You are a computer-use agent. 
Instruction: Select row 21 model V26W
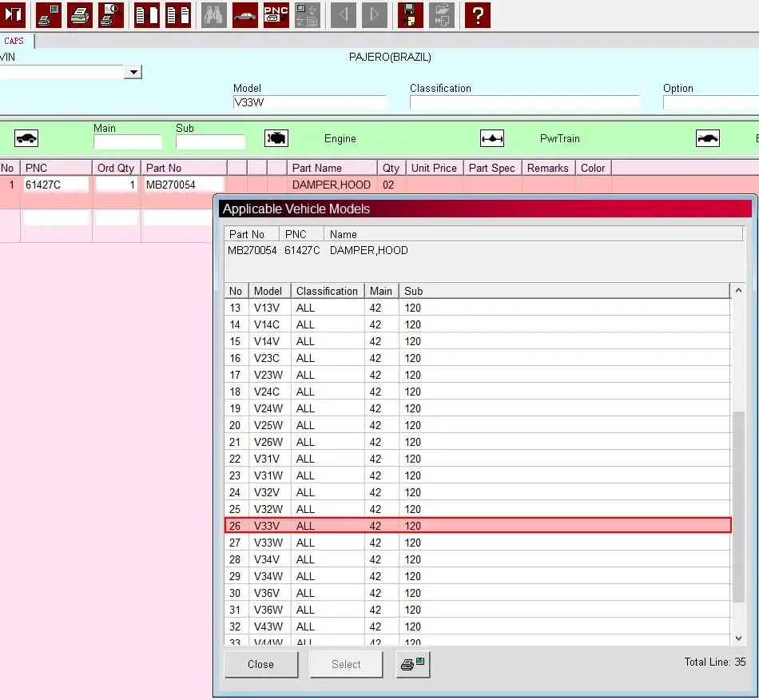point(477,442)
